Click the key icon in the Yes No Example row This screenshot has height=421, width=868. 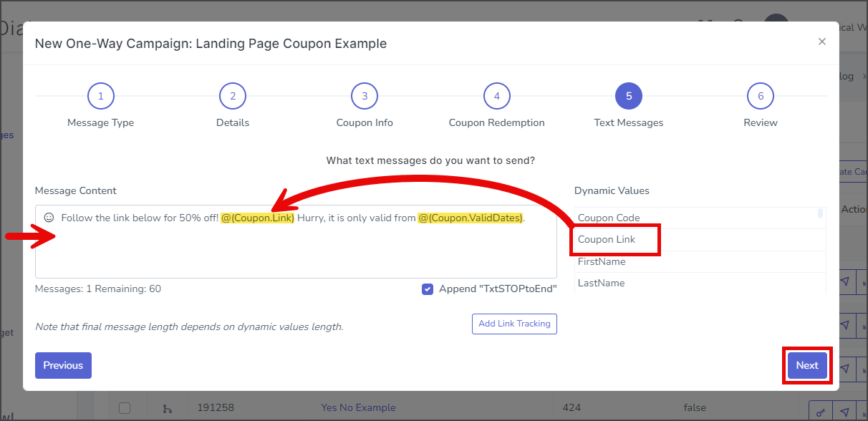(821, 412)
